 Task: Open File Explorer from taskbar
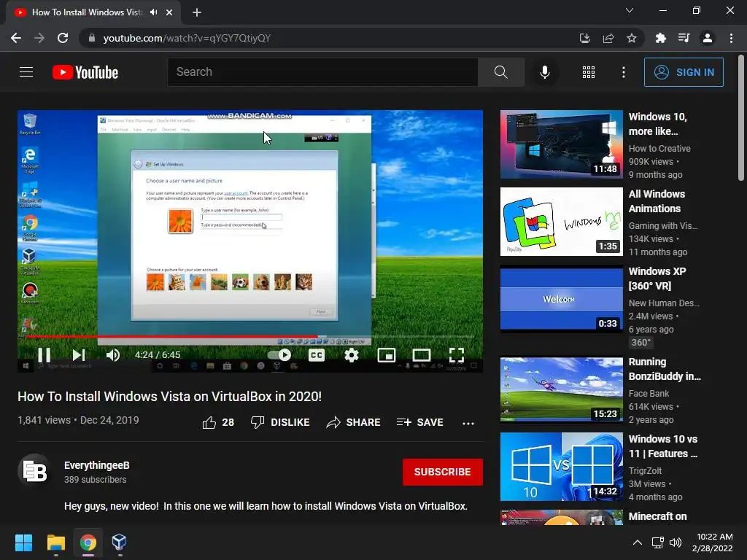click(55, 542)
